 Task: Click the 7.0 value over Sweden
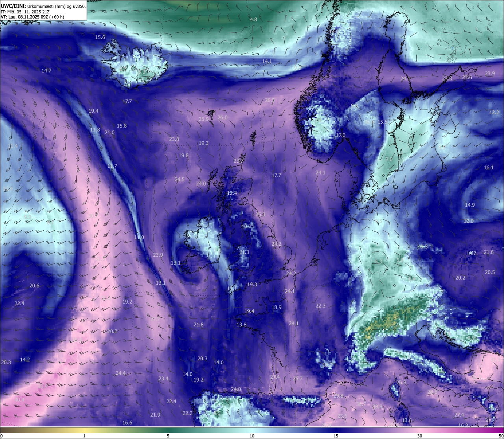389,159
